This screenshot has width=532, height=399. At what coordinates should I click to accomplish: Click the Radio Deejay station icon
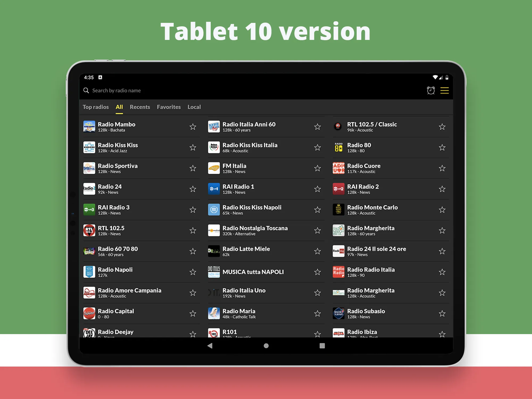[89, 333]
